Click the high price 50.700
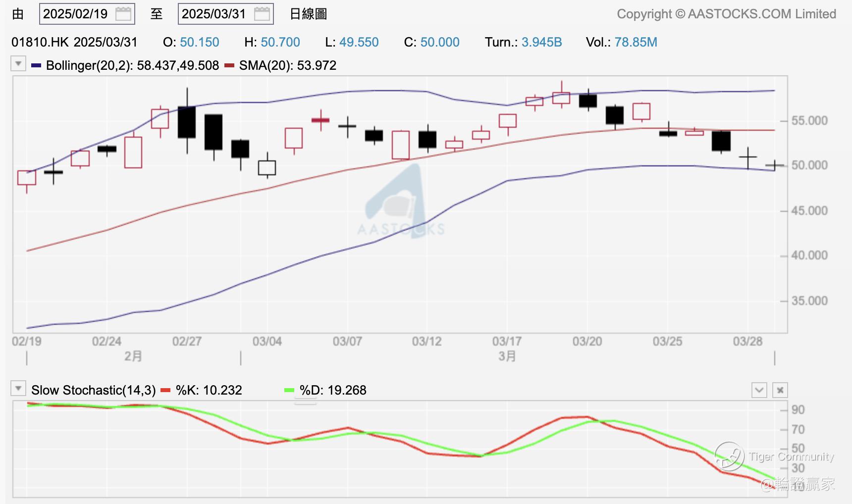The image size is (852, 504). point(280,42)
